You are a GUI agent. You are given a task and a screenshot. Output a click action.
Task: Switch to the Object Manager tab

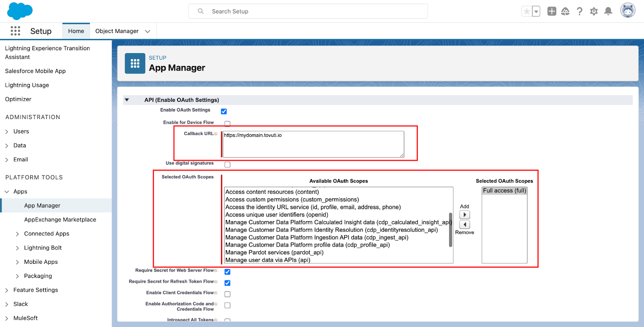(117, 31)
